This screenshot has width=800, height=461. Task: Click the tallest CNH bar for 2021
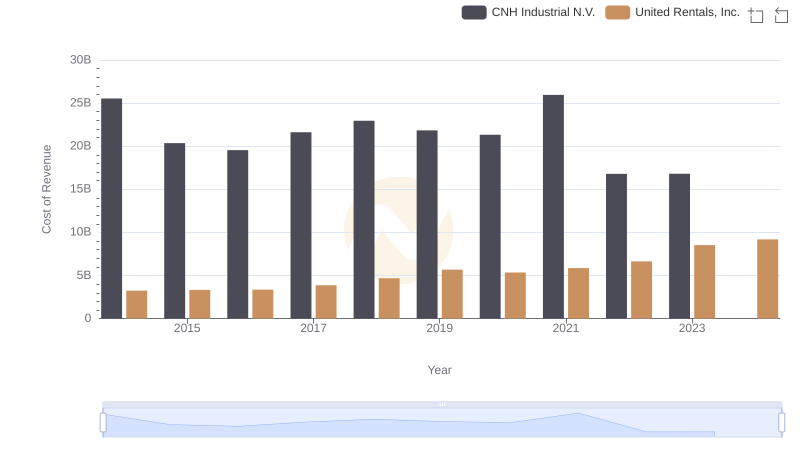point(554,207)
